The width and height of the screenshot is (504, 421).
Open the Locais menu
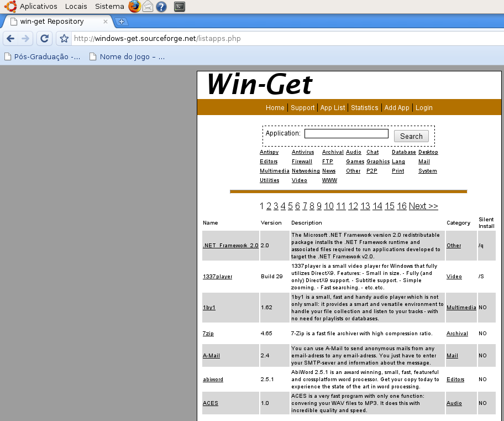click(76, 7)
